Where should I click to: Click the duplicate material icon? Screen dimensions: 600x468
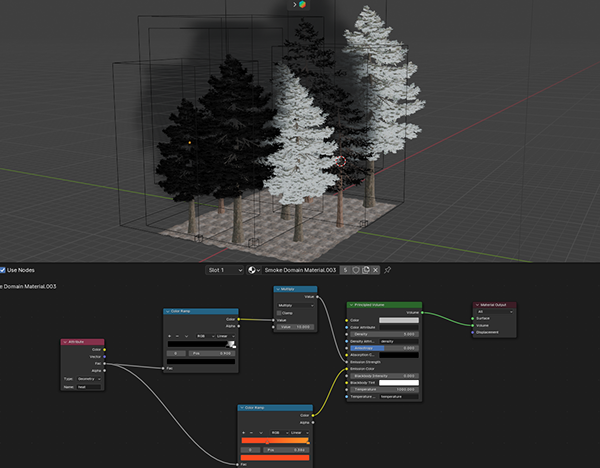point(366,270)
